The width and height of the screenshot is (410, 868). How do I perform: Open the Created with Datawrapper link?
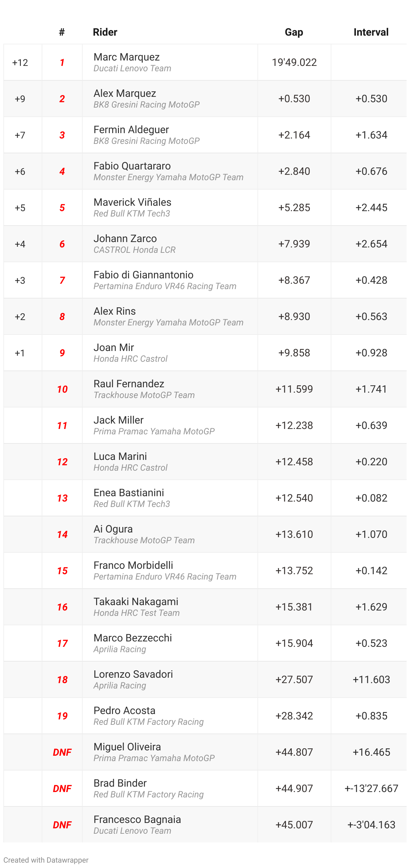click(x=46, y=860)
